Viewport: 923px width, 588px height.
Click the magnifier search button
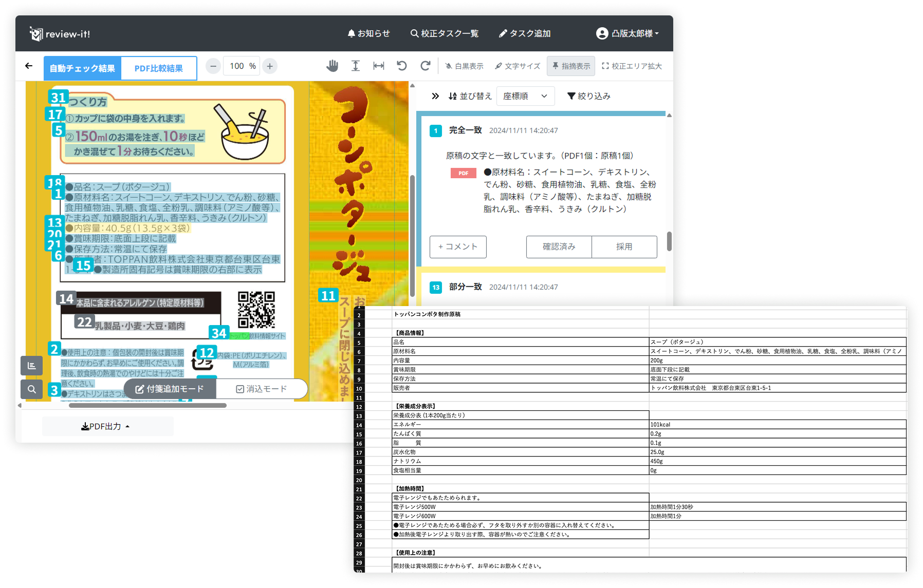pos(32,389)
